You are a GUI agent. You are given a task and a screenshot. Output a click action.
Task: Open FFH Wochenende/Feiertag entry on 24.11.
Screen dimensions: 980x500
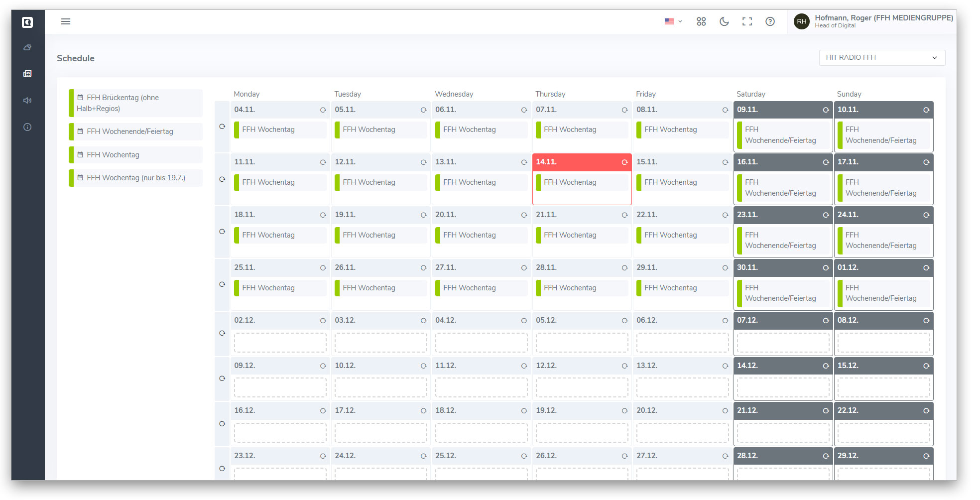(x=884, y=240)
